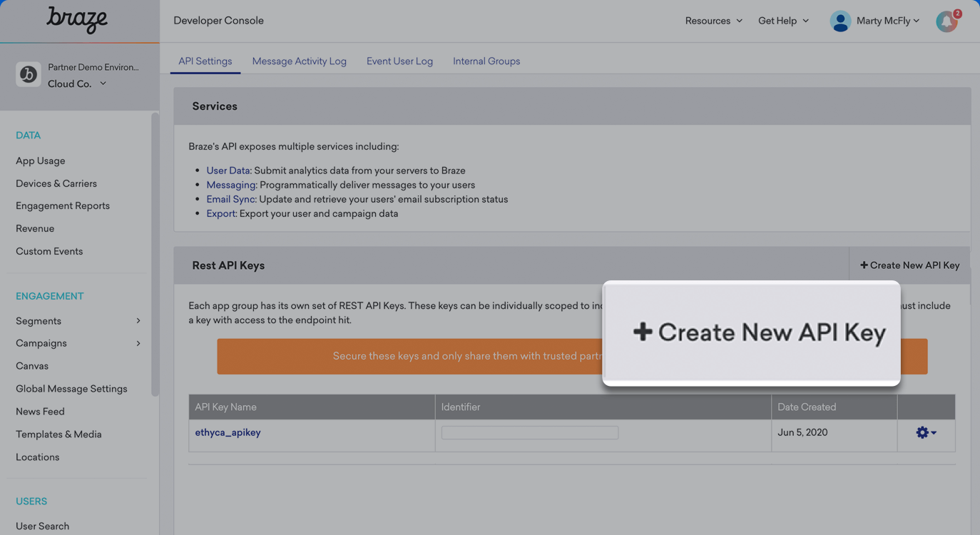The width and height of the screenshot is (980, 535).
Task: Open the notifications bell icon
Action: click(947, 21)
